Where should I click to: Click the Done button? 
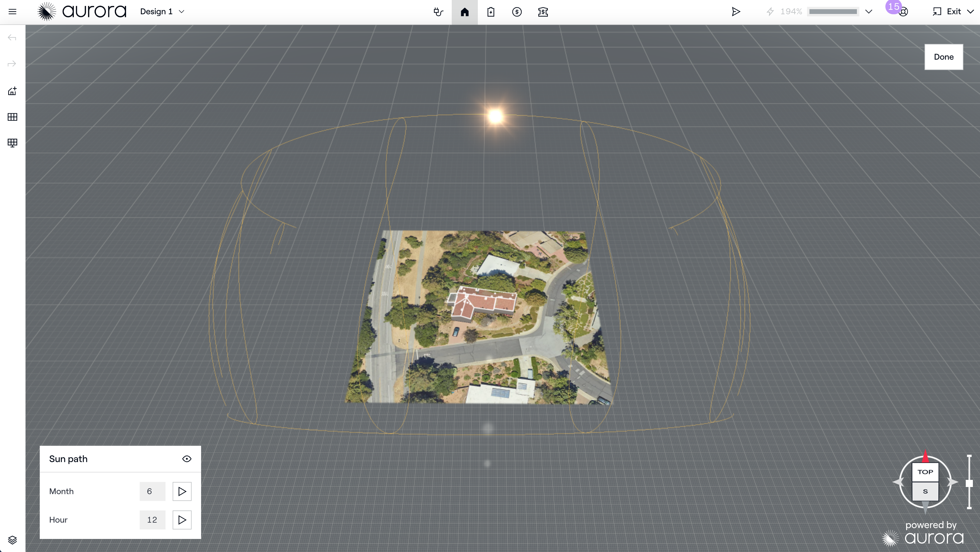click(x=944, y=57)
